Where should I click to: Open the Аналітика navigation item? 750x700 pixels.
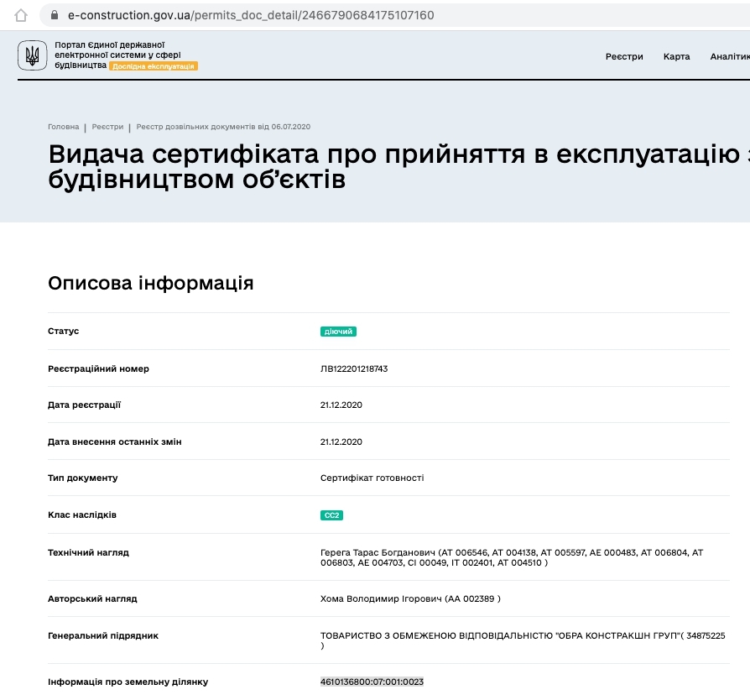tap(730, 56)
